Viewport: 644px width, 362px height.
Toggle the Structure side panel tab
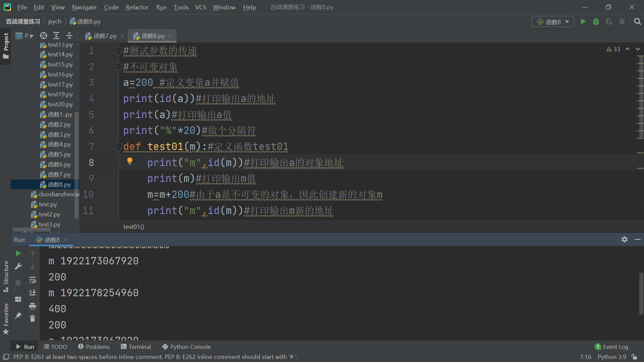[x=6, y=276]
